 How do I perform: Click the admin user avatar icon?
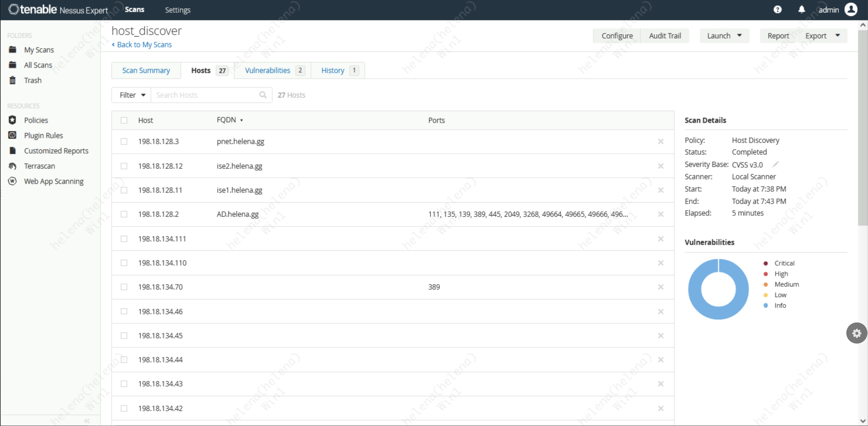pyautogui.click(x=851, y=9)
